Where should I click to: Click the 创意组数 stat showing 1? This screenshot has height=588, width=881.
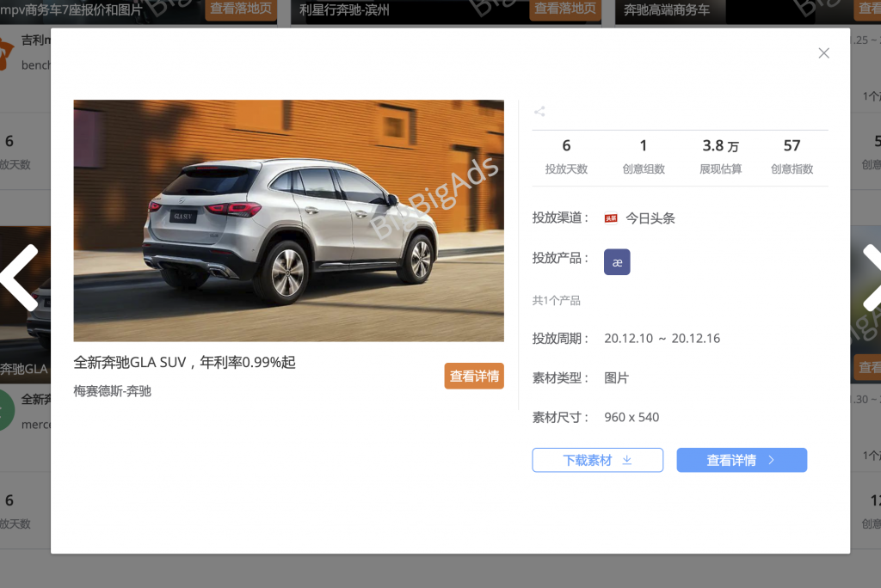pyautogui.click(x=644, y=156)
